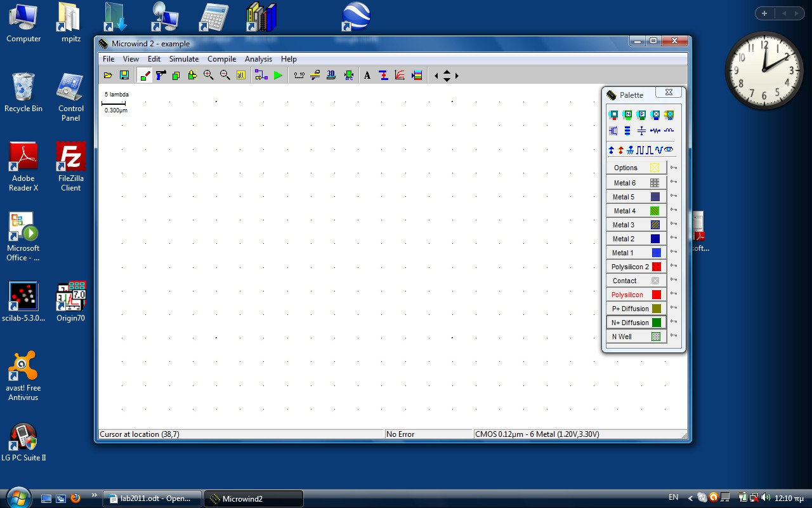The width and height of the screenshot is (812, 508).
Task: Select the ground (VSS) symbol in Palette
Action: pos(631,150)
